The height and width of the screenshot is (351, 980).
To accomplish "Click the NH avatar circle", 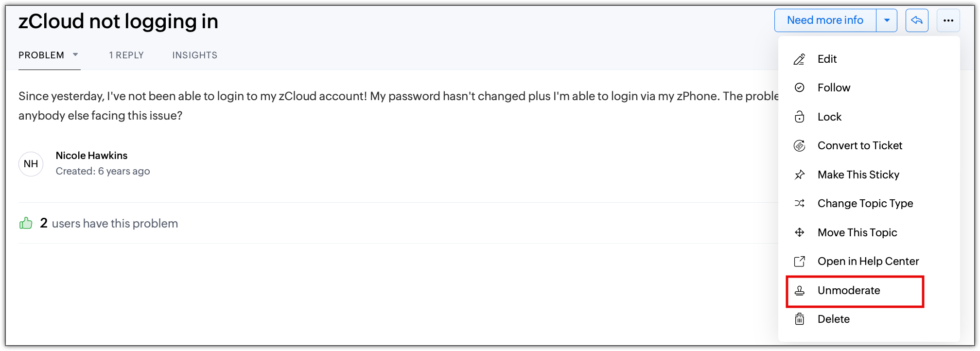I will [x=31, y=164].
